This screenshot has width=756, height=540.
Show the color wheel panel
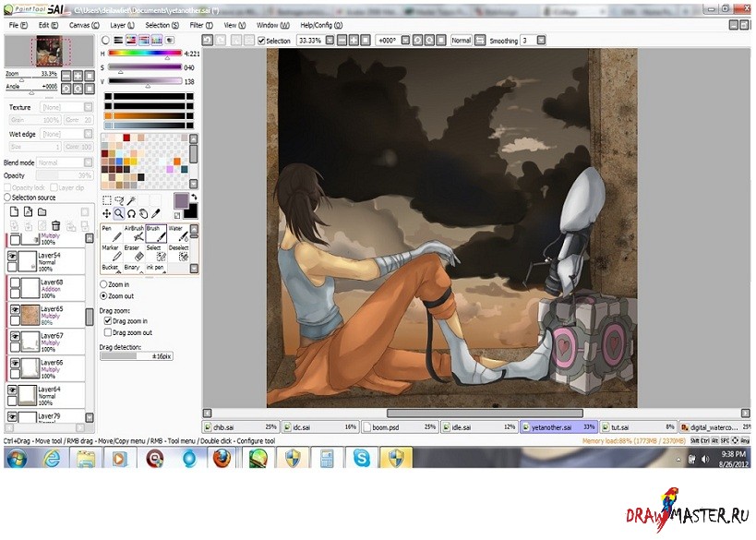105,41
